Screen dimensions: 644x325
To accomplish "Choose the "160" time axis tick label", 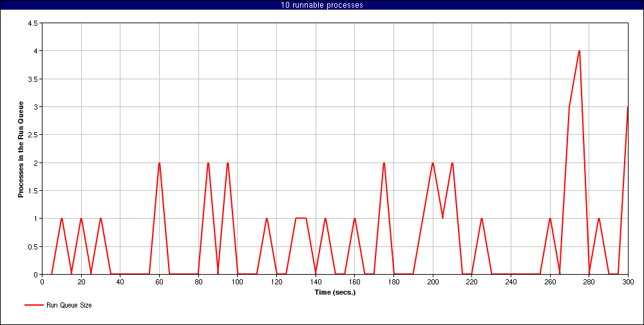I will click(x=354, y=282).
